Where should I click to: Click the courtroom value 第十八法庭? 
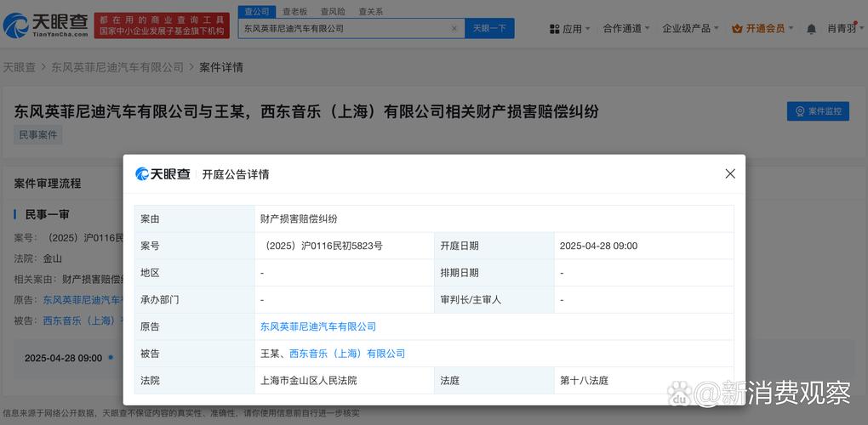coord(584,381)
